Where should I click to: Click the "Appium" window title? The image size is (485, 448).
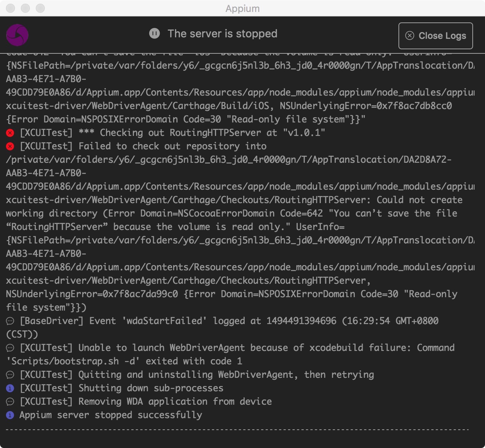click(242, 9)
